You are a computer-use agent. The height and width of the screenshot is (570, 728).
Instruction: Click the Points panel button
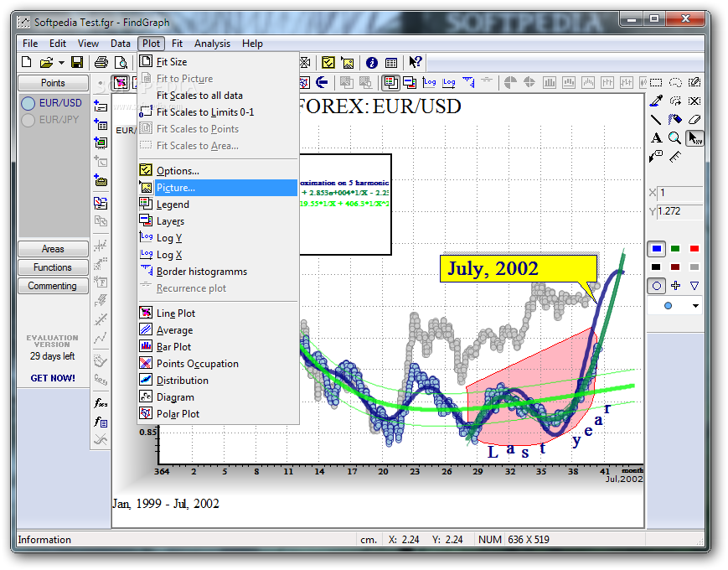click(53, 83)
